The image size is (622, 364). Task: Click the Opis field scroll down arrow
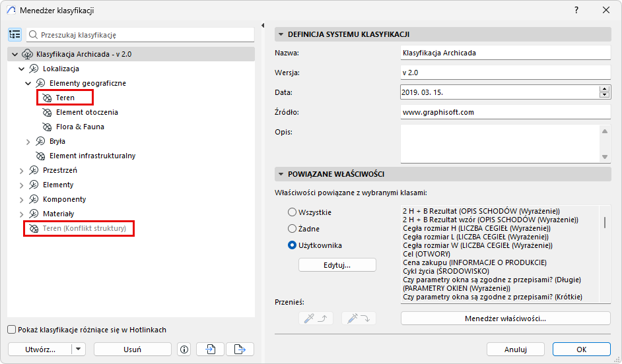pyautogui.click(x=605, y=157)
